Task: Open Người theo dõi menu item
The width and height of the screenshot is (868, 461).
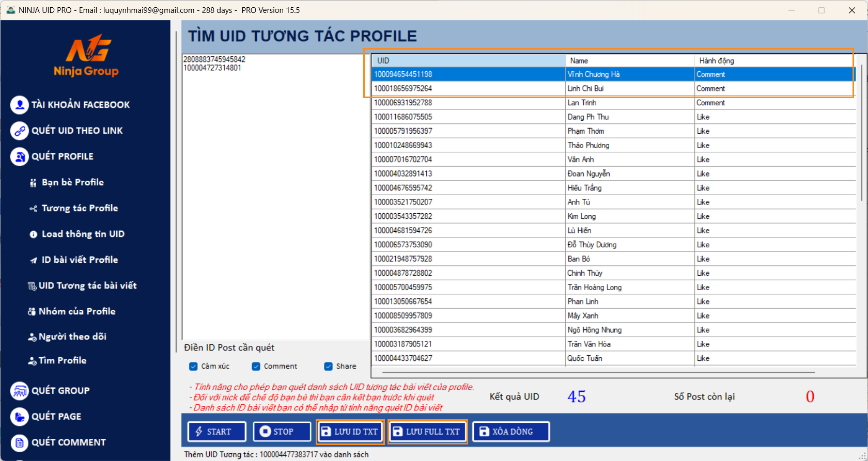Action: [73, 337]
